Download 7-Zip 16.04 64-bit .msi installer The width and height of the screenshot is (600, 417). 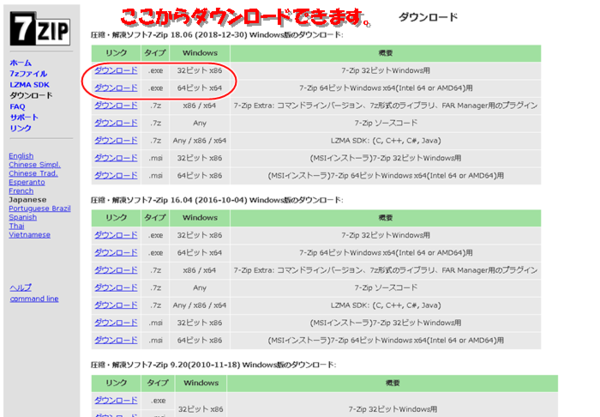click(x=116, y=340)
